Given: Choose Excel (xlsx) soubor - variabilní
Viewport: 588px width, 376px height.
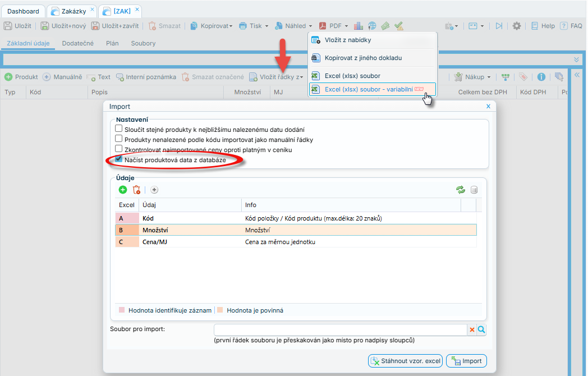Looking at the screenshot, I should tap(373, 89).
